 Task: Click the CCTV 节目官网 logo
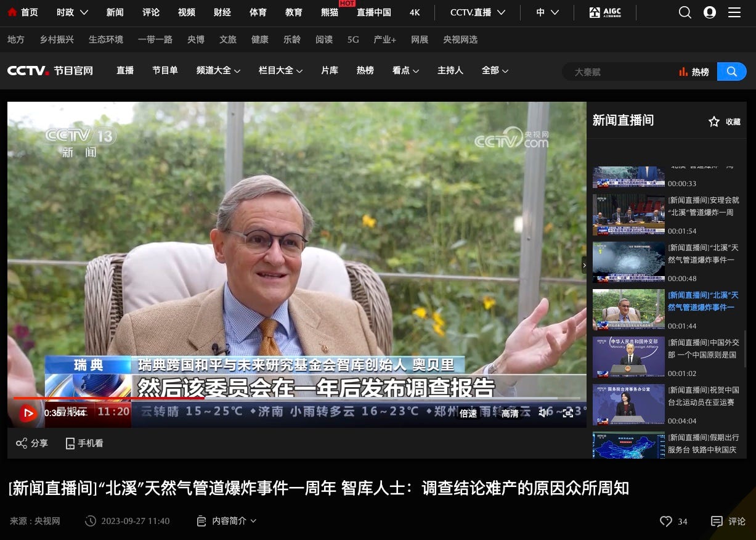pyautogui.click(x=50, y=71)
